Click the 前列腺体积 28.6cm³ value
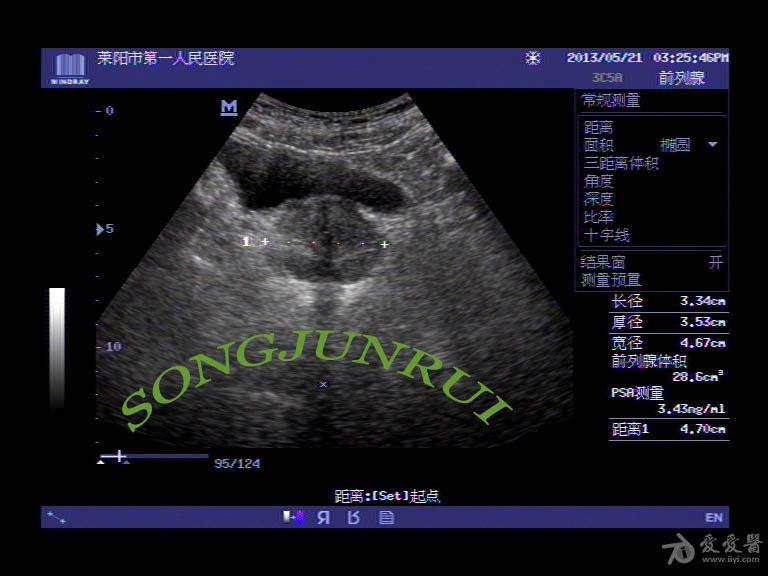 [697, 376]
